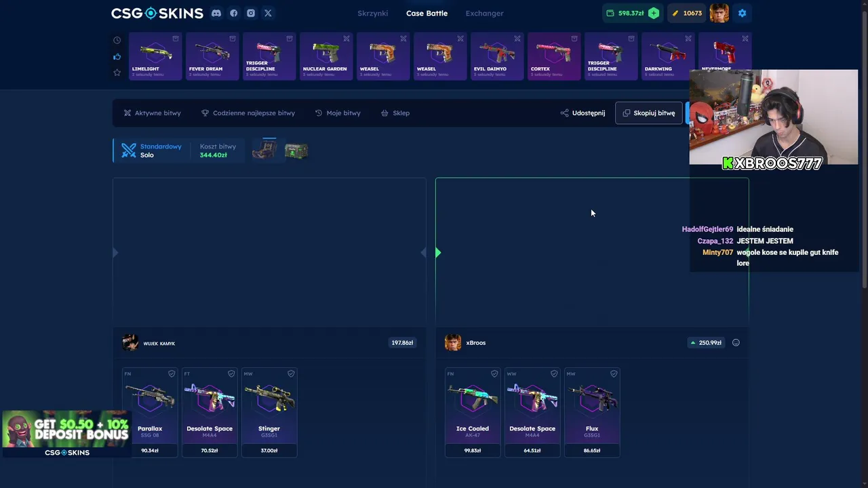
Task: Switch to Codzienne najlepsze bitwy tab
Action: click(x=248, y=113)
